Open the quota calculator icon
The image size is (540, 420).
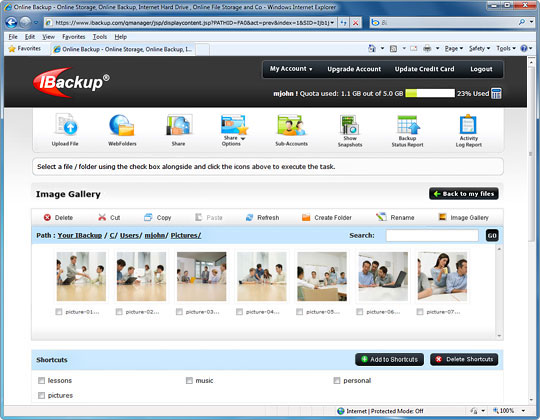tap(496, 93)
